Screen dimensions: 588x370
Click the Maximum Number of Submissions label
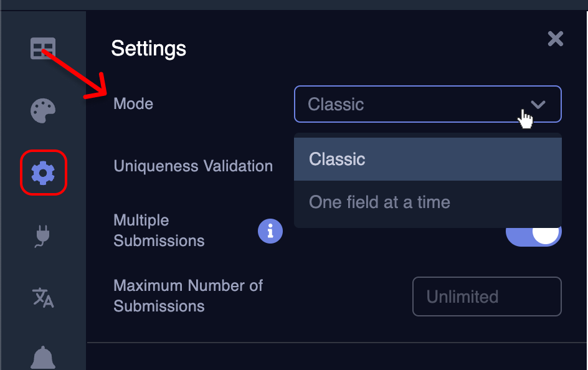[x=188, y=296]
